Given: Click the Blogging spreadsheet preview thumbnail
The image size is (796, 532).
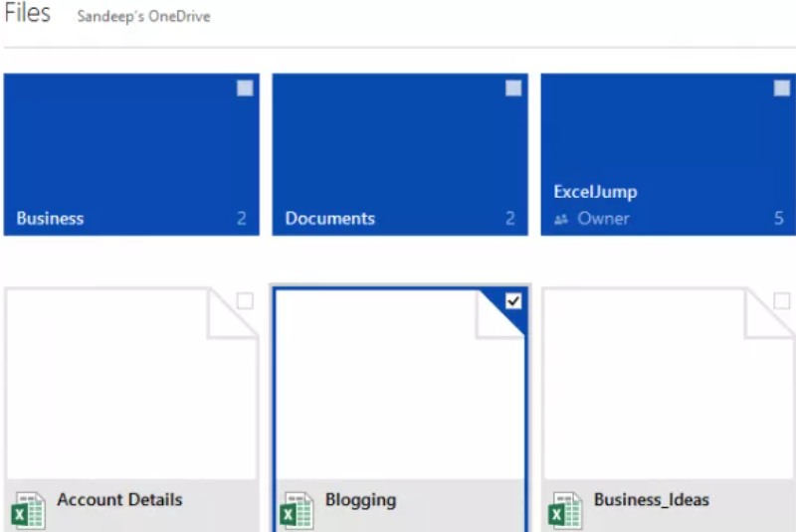Looking at the screenshot, I should click(x=400, y=385).
